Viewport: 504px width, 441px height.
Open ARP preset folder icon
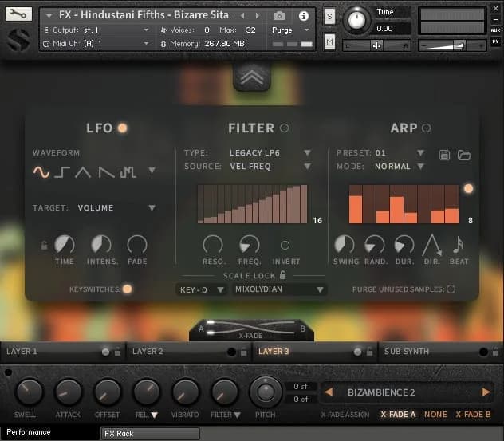click(464, 154)
